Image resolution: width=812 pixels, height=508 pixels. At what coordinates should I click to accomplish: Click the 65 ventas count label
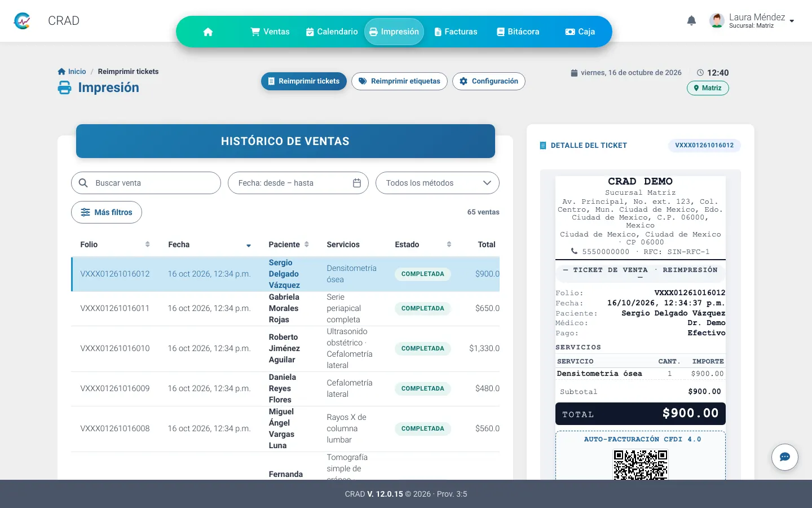(x=483, y=212)
